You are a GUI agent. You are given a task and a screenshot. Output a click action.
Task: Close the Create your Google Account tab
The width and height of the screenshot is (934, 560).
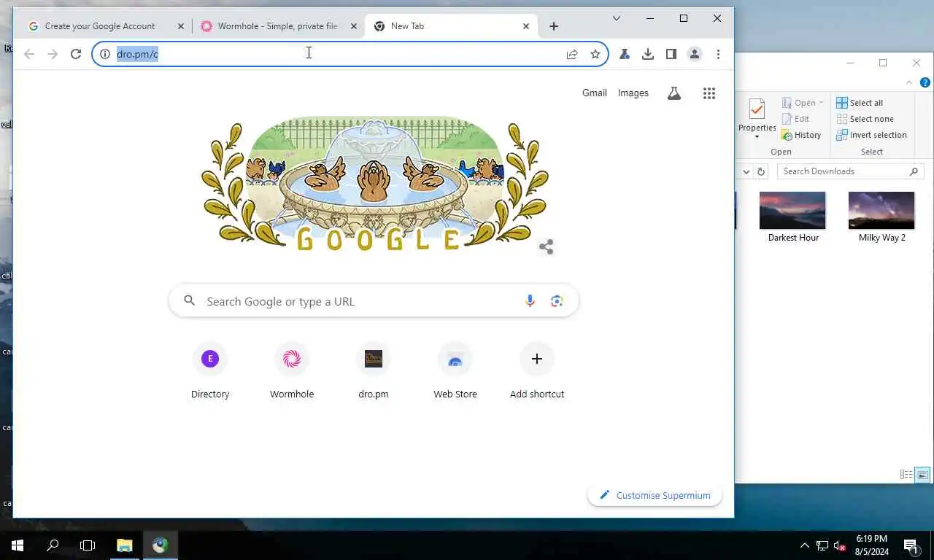181,26
